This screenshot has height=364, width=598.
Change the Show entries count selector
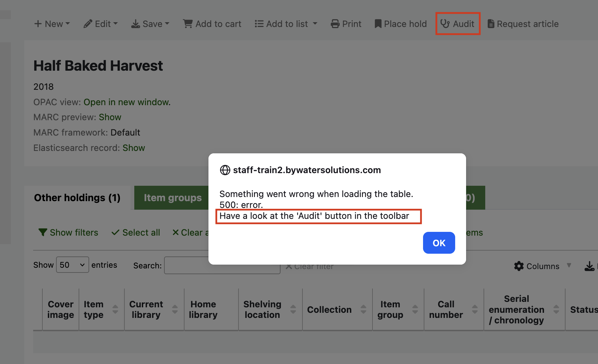(x=72, y=265)
